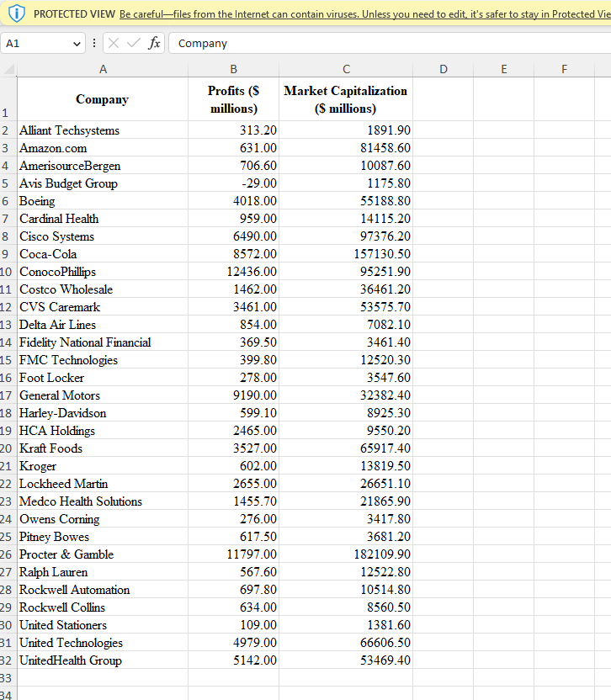Image resolution: width=611 pixels, height=700 pixels.
Task: Select the Harley-Davidson cell
Action: pos(103,413)
